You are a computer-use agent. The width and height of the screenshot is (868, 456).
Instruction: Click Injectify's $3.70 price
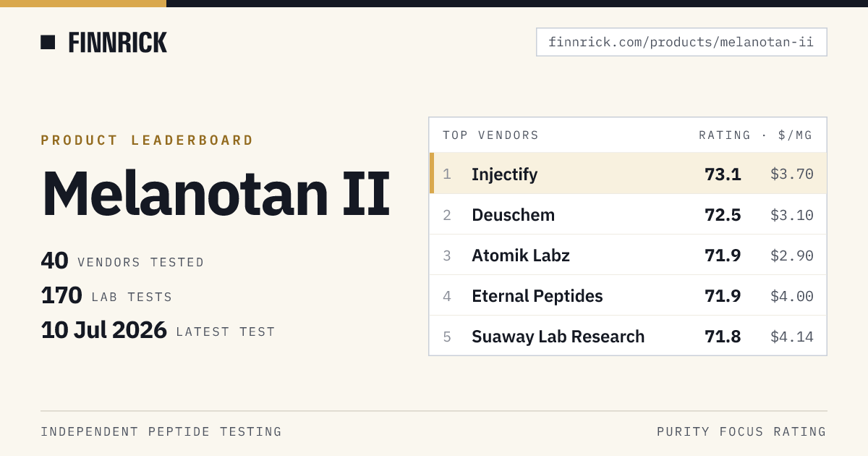(x=792, y=174)
